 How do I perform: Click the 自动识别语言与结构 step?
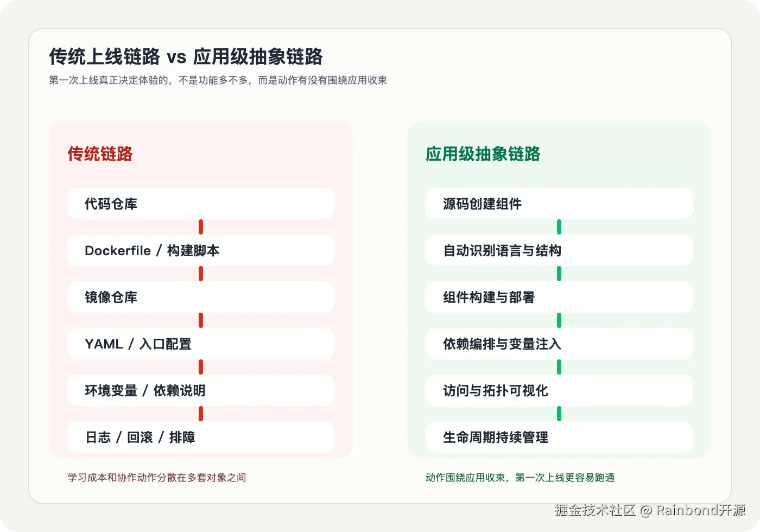pos(559,251)
